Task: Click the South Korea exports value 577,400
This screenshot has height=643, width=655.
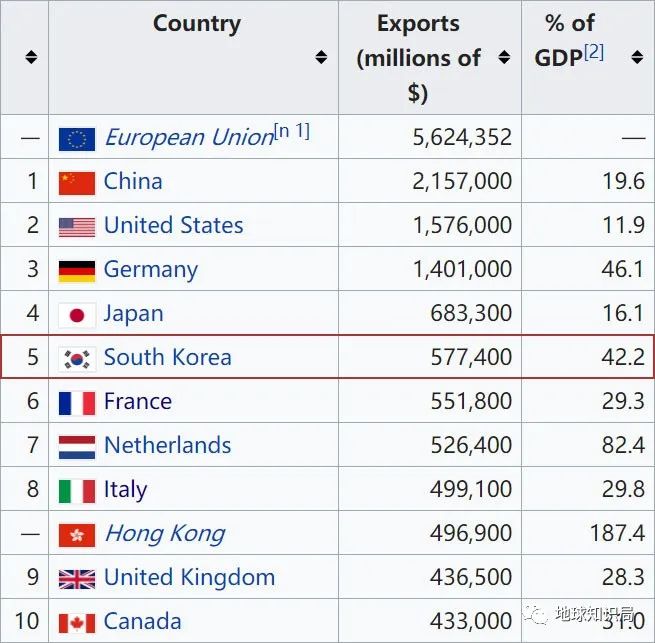Action: pyautogui.click(x=471, y=357)
